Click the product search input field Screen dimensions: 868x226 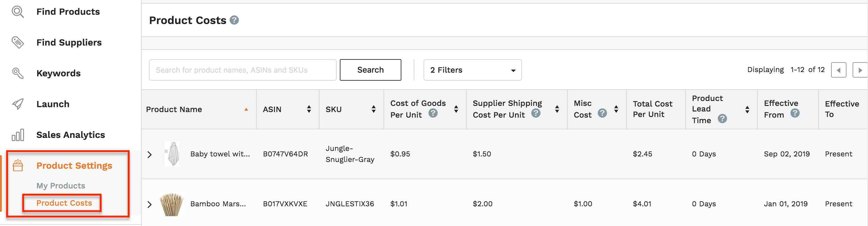(x=243, y=70)
